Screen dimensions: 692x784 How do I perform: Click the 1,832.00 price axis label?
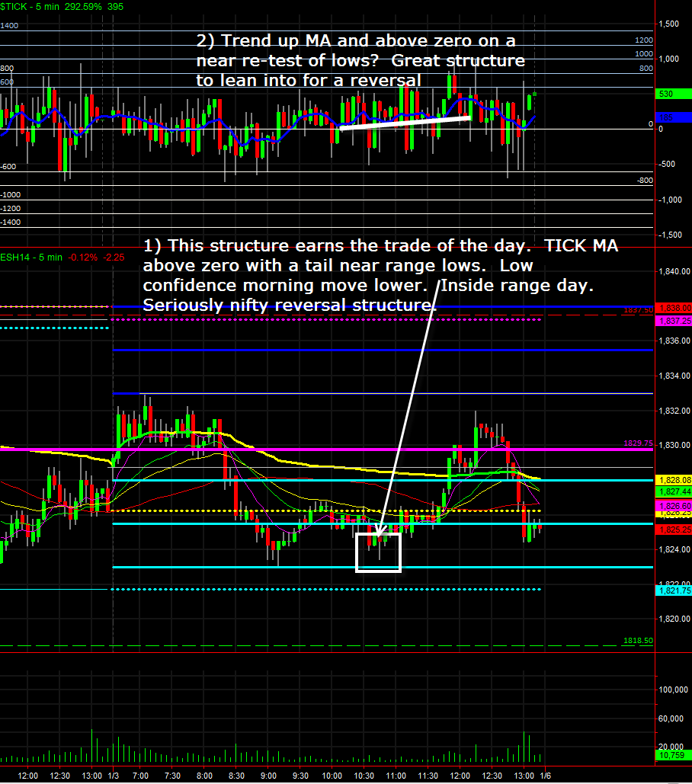pyautogui.click(x=674, y=411)
